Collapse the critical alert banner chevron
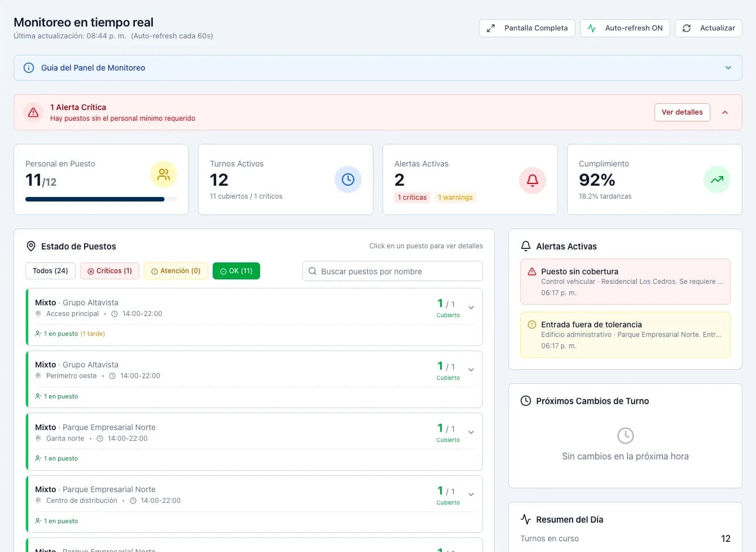Image resolution: width=756 pixels, height=552 pixels. [725, 112]
